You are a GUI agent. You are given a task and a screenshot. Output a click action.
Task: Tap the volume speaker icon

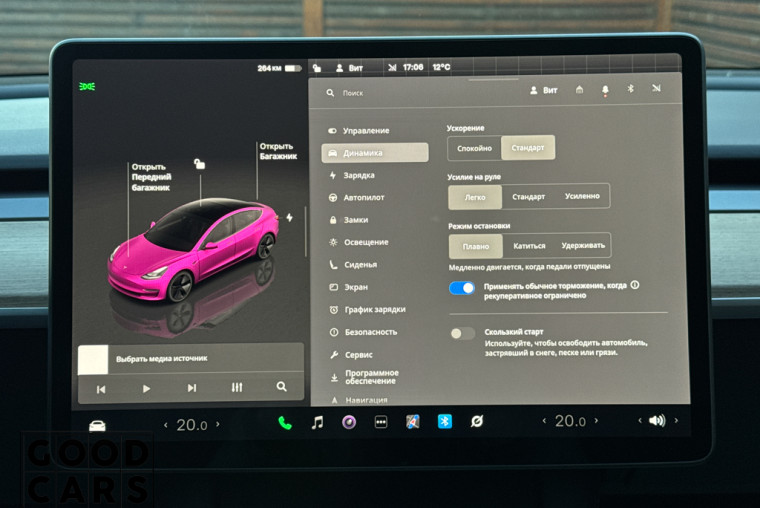click(657, 420)
